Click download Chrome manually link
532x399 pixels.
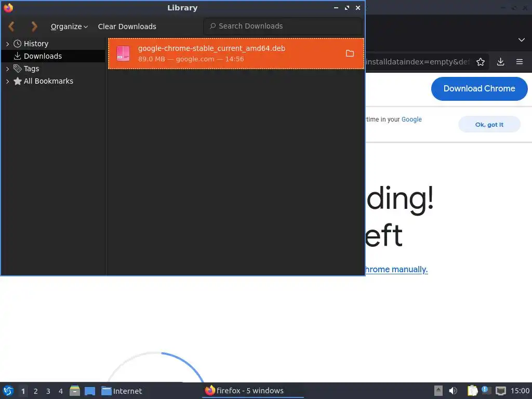click(x=396, y=270)
